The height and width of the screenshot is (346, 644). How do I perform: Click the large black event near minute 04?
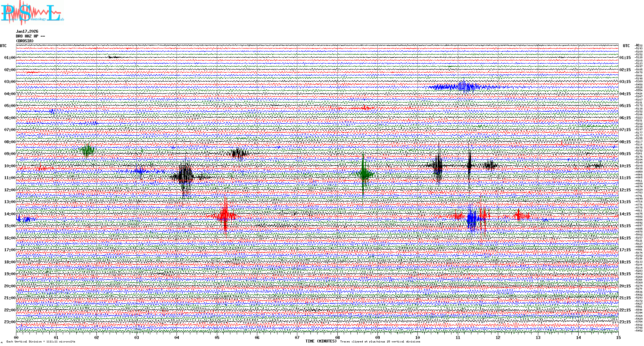click(185, 176)
